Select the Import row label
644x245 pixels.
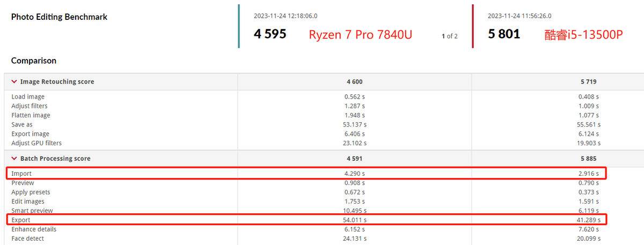pyautogui.click(x=21, y=174)
